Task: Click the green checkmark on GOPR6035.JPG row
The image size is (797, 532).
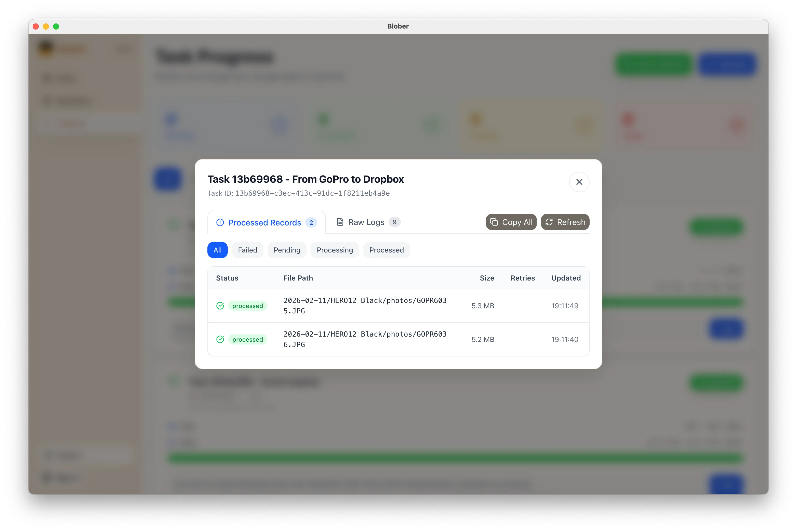Action: tap(221, 305)
